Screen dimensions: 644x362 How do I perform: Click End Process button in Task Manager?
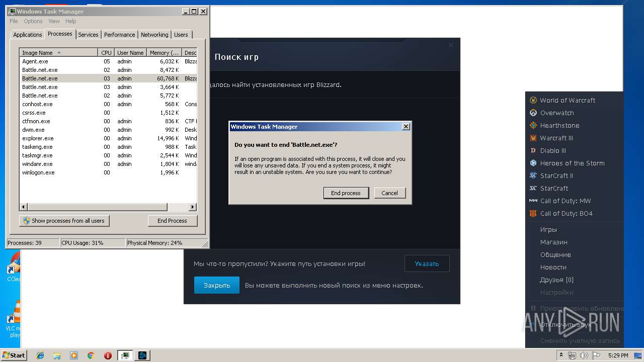coord(172,221)
